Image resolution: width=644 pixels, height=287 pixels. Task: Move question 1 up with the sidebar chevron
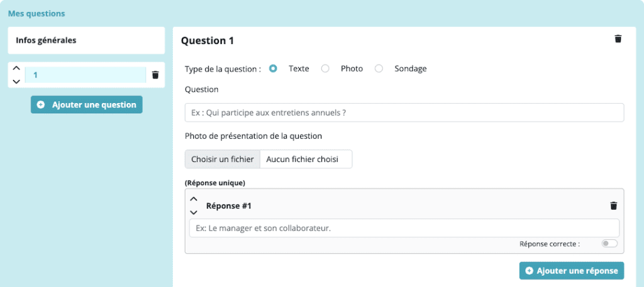point(16,68)
